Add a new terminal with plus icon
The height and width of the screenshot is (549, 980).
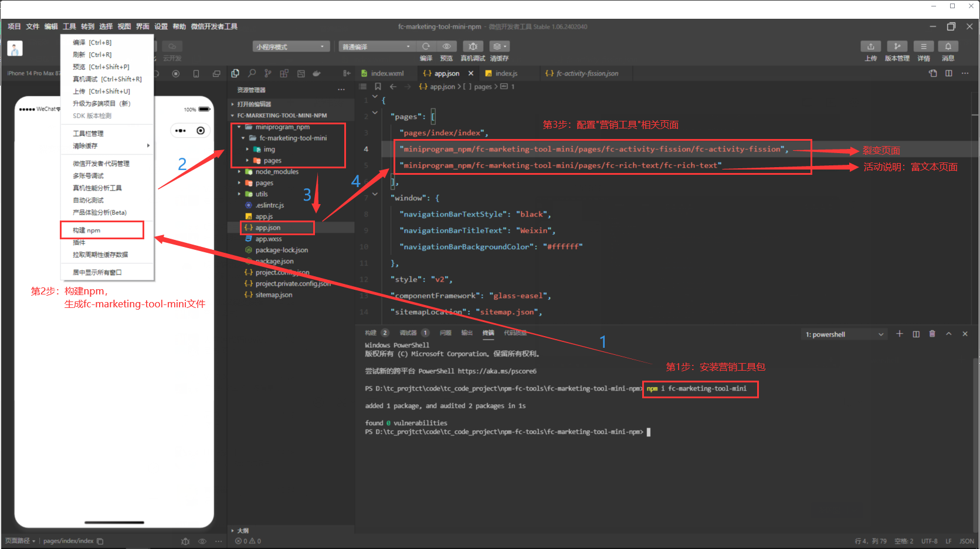[x=899, y=334]
